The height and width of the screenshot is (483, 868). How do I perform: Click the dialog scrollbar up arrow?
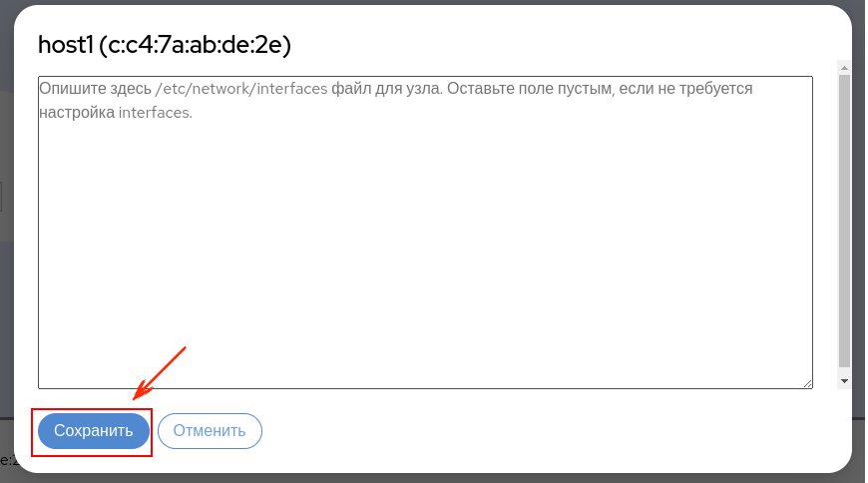tap(844, 68)
